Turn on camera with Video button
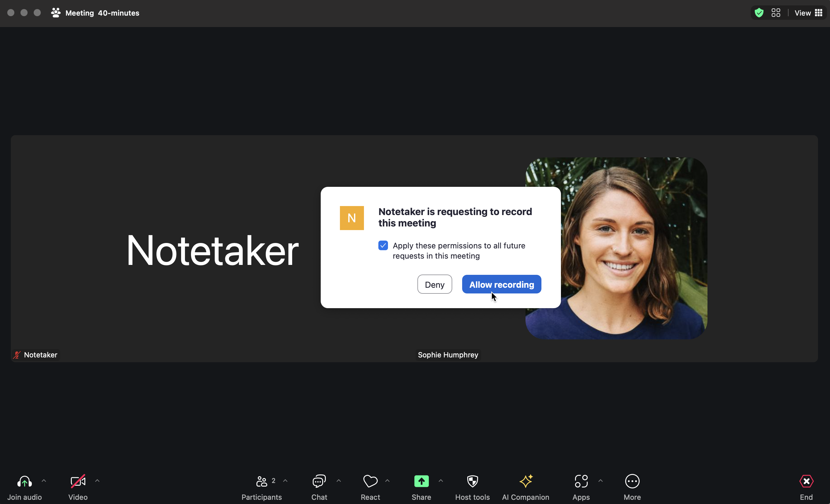The height and width of the screenshot is (504, 830). tap(78, 487)
